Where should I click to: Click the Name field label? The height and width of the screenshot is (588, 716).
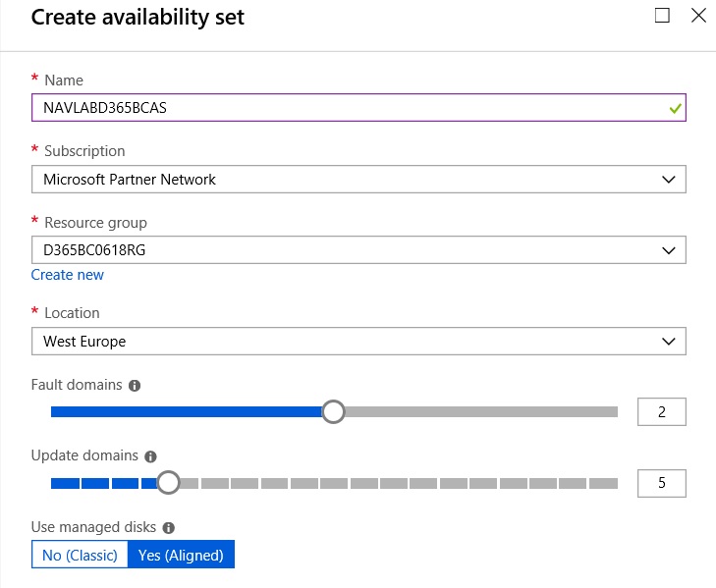tap(64, 80)
